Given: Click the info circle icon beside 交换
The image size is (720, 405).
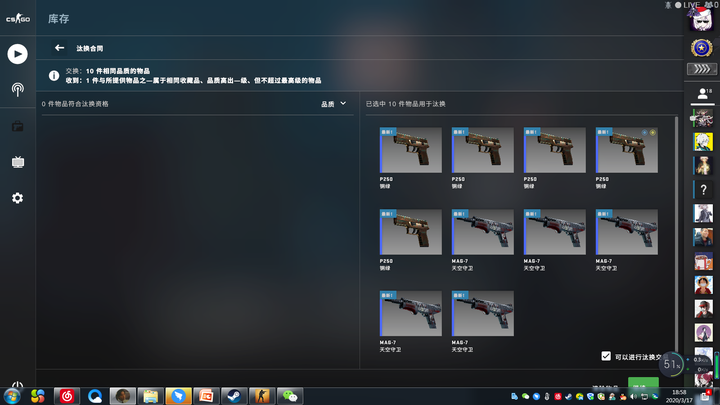Looking at the screenshot, I should (x=54, y=75).
